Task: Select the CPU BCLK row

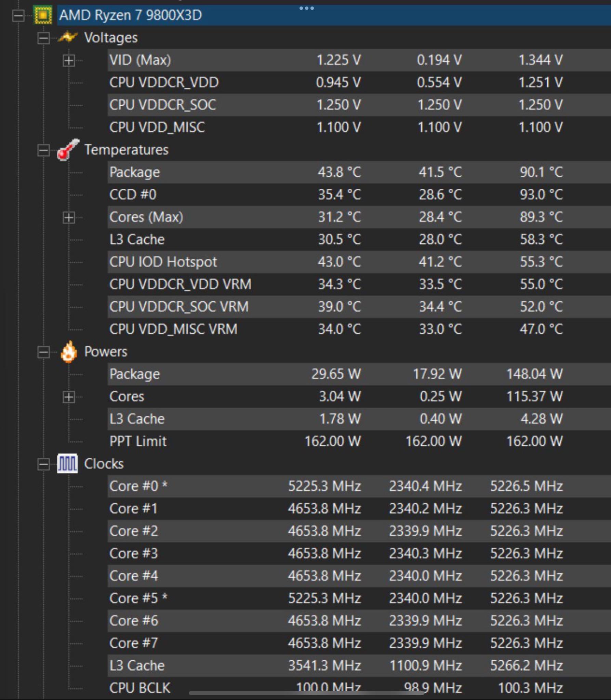Action: click(x=359, y=688)
